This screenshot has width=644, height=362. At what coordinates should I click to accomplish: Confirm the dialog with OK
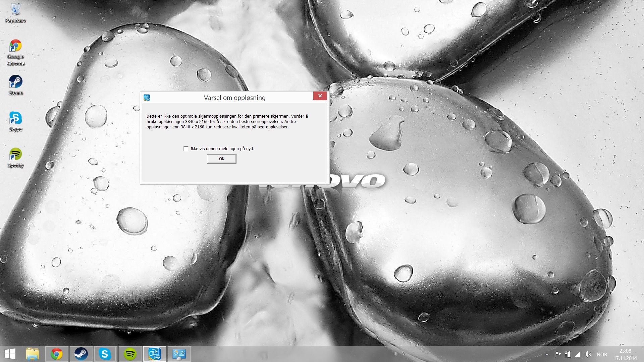(221, 159)
